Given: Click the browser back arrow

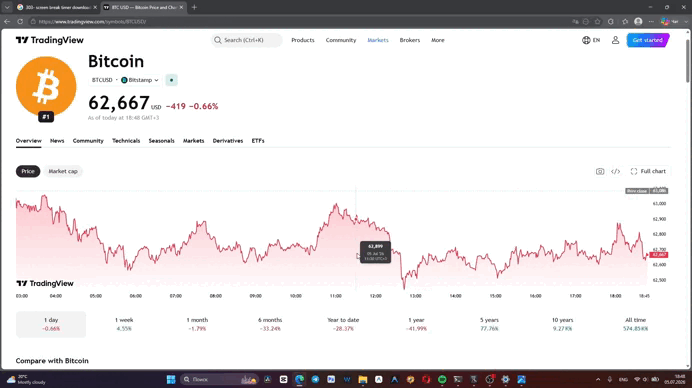Looking at the screenshot, I should (x=7, y=21).
